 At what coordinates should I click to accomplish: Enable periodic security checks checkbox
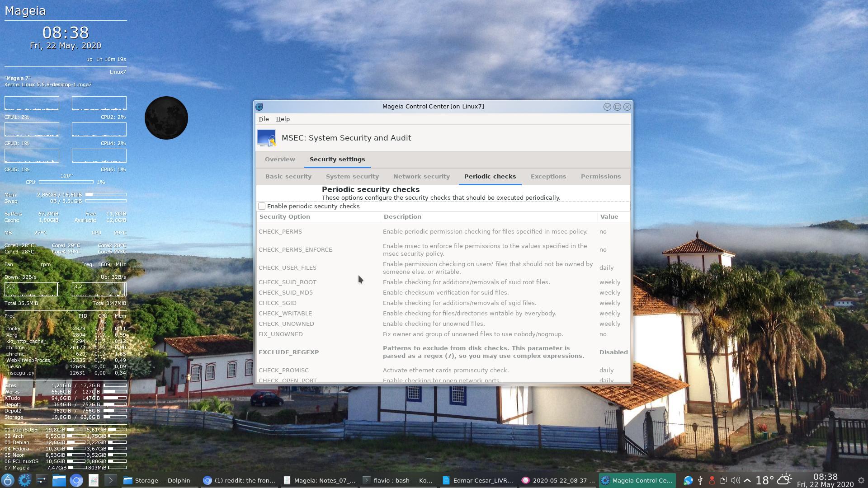point(262,206)
